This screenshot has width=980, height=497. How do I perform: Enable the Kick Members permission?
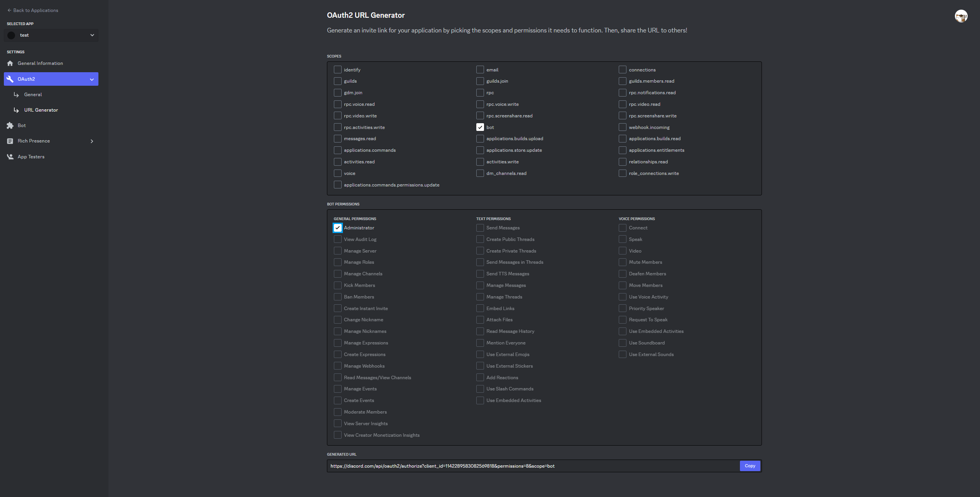coord(337,285)
